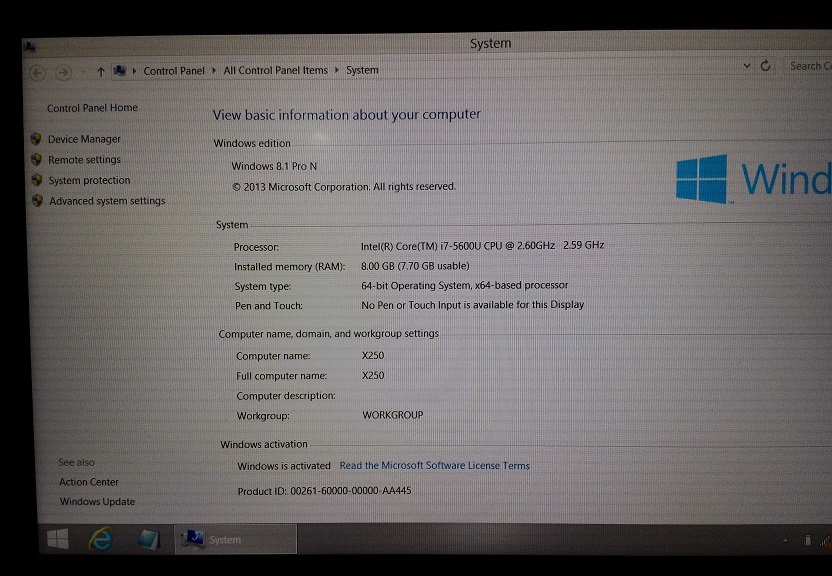Expand the chevron before the Control Panel breadcrumb
The height and width of the screenshot is (576, 832).
(134, 71)
